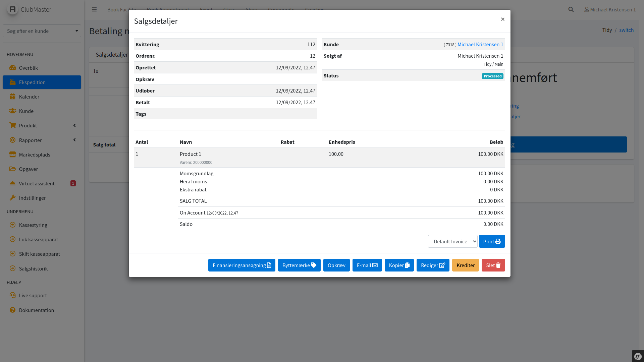Click the Krediter button
644x362 pixels.
(465, 265)
